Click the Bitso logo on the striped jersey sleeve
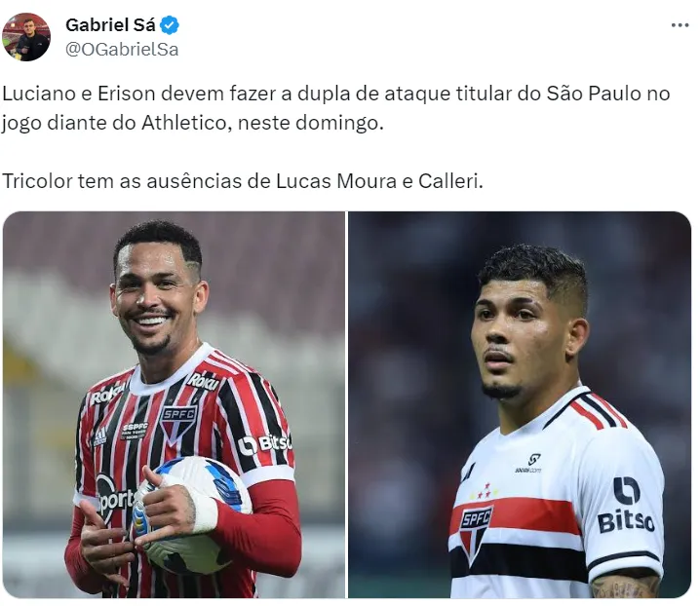Image resolution: width=700 pixels, height=606 pixels. pyautogui.click(x=265, y=443)
